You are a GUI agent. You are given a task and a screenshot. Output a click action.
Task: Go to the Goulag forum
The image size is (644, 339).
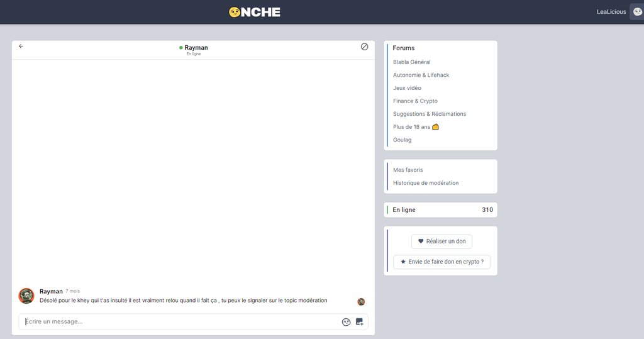point(402,140)
